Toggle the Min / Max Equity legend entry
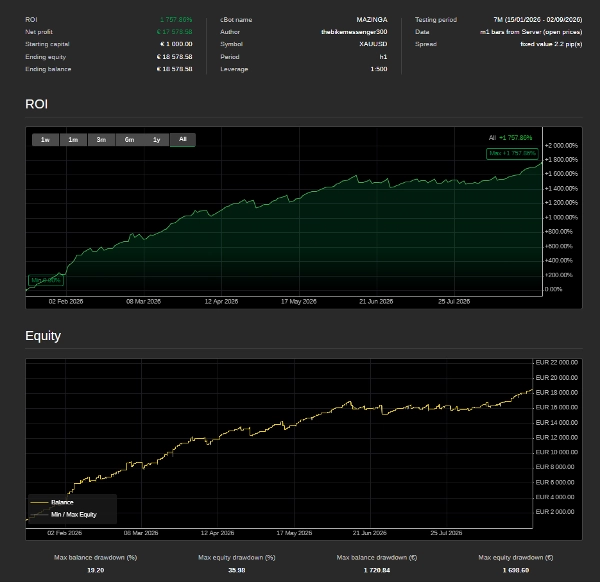 coord(63,515)
